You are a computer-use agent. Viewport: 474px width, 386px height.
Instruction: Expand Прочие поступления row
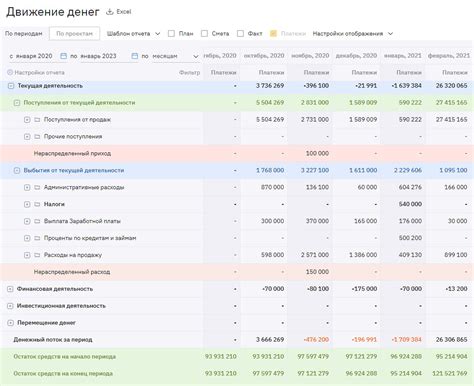click(27, 137)
